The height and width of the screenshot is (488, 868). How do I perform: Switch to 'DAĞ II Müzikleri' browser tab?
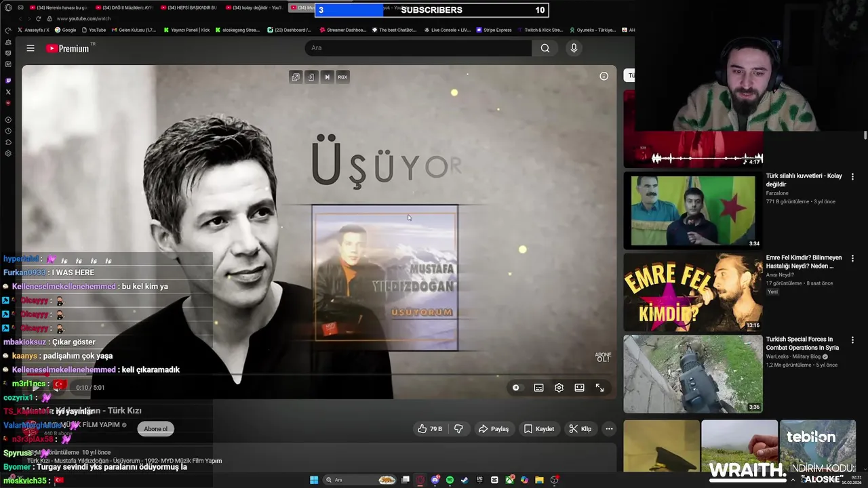(123, 7)
